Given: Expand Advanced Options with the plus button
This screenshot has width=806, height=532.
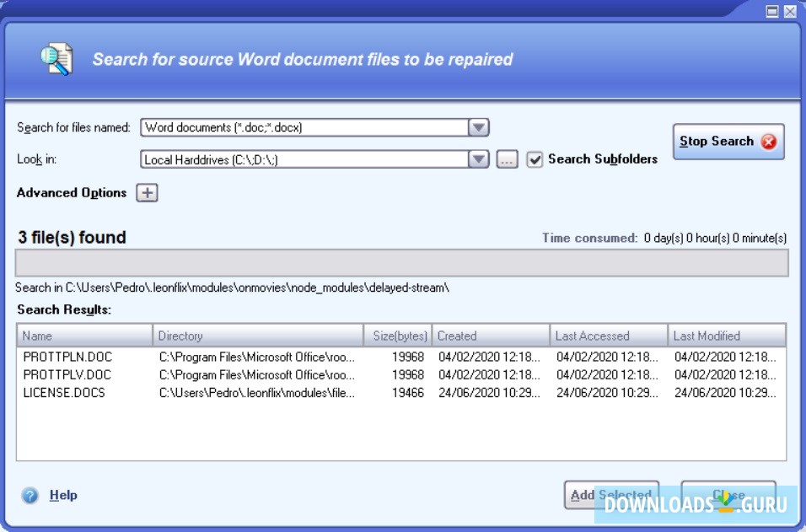Looking at the screenshot, I should coord(147,193).
